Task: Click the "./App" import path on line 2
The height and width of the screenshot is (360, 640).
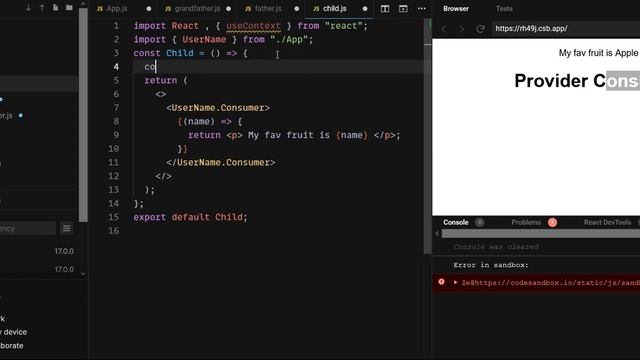Action: point(289,40)
